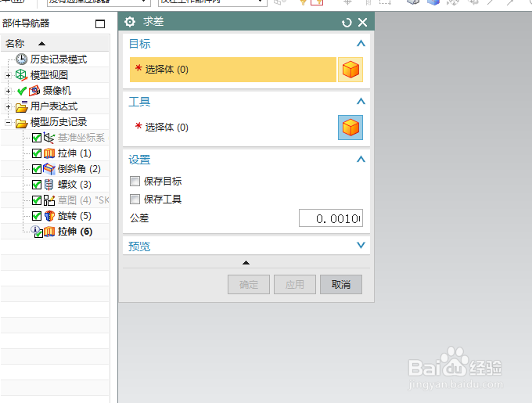Select the 倒斜角 (2) label
Image resolution: width=532 pixels, height=403 pixels.
tap(79, 169)
